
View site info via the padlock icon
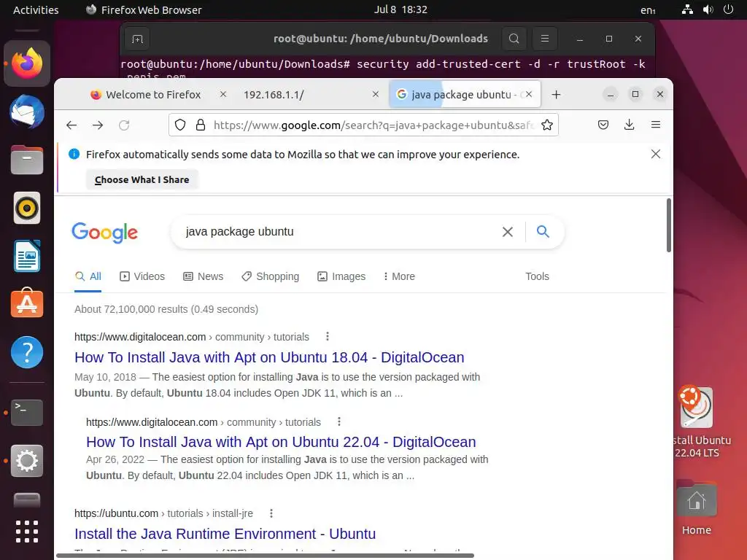tap(201, 125)
